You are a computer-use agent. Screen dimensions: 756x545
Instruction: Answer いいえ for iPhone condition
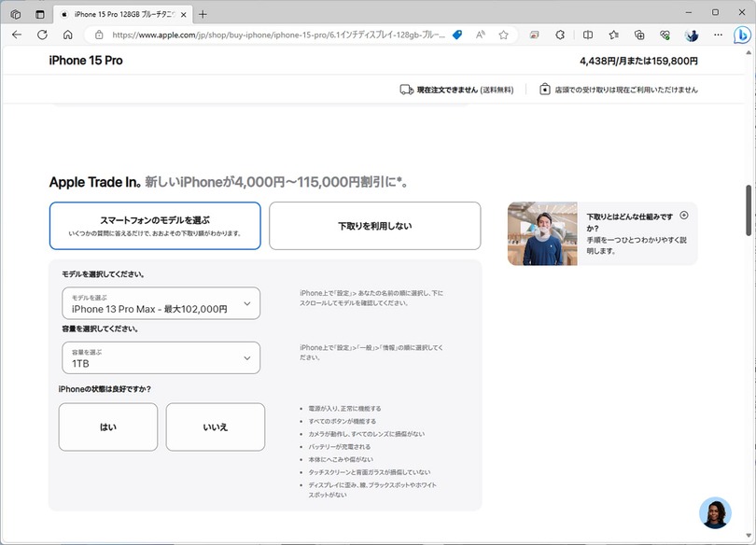point(215,426)
